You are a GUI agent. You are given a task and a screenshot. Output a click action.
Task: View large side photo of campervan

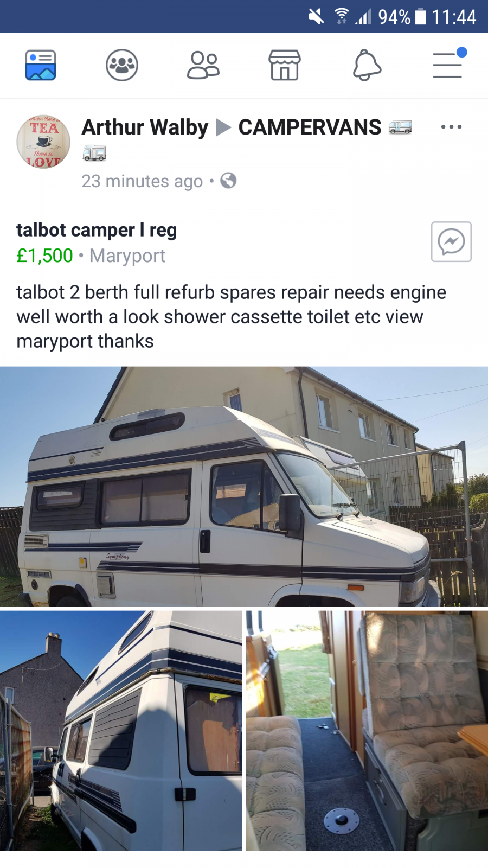(x=244, y=487)
